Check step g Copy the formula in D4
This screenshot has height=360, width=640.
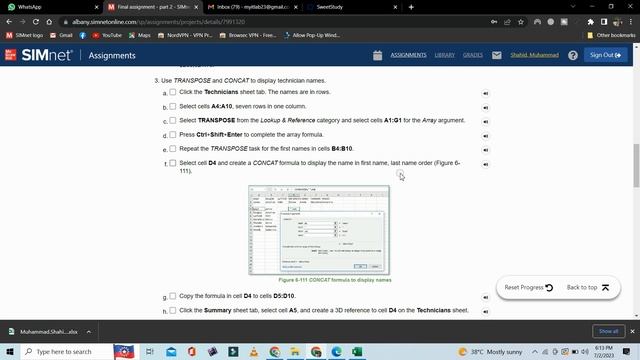pyautogui.click(x=173, y=296)
